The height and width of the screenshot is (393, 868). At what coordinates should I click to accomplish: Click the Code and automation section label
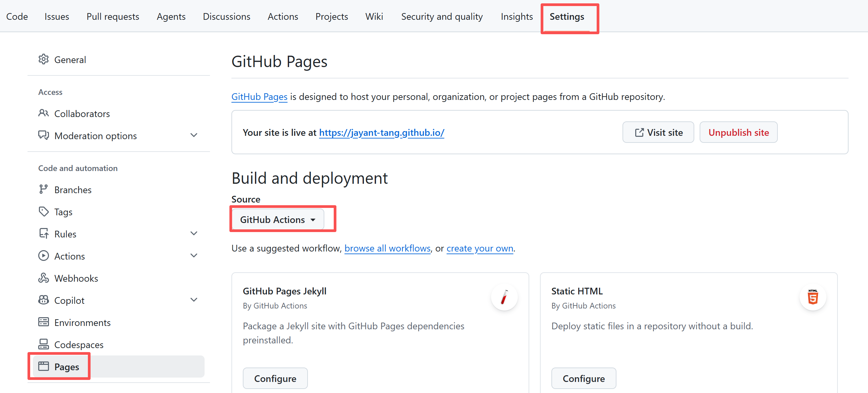click(78, 168)
